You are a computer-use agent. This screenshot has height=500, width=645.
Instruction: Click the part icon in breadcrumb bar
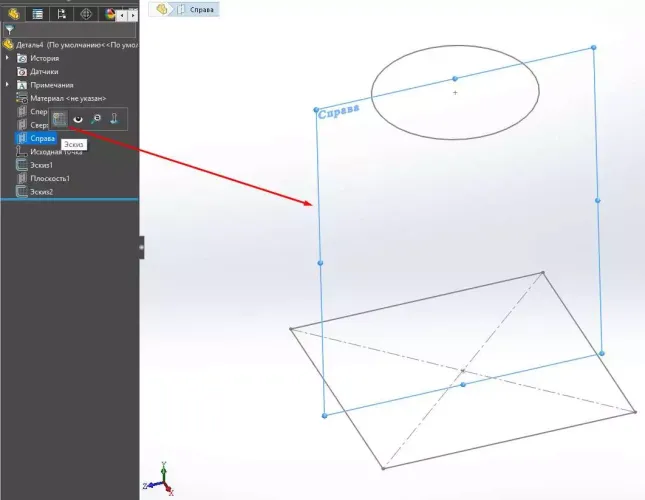(162, 9)
